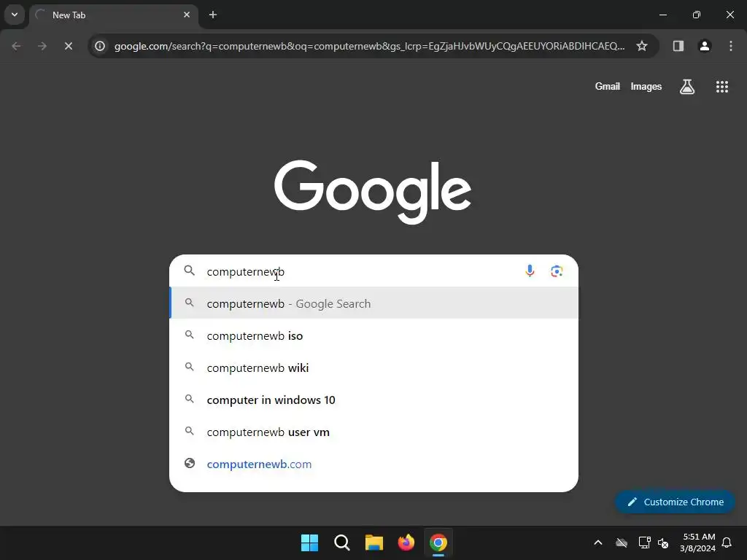Select 'computernewb iso' suggestion
The image size is (747, 560).
pyautogui.click(x=374, y=335)
